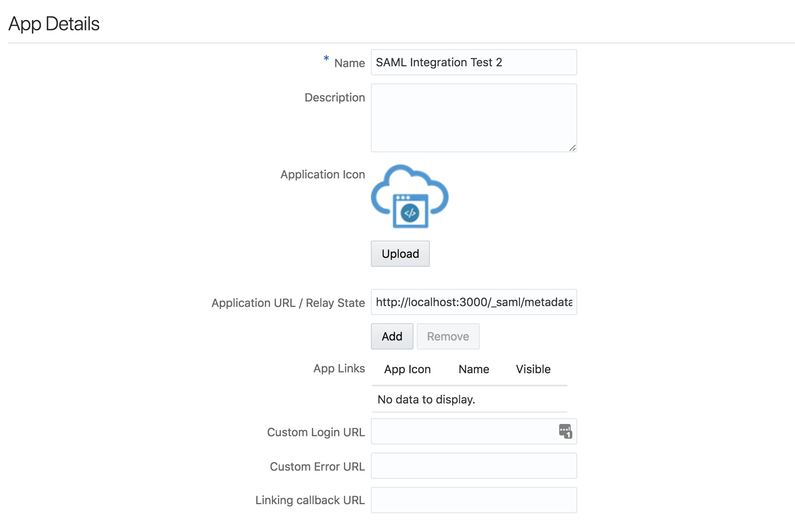Click the required Name label
Viewport: 795px width, 532px height.
(x=349, y=63)
